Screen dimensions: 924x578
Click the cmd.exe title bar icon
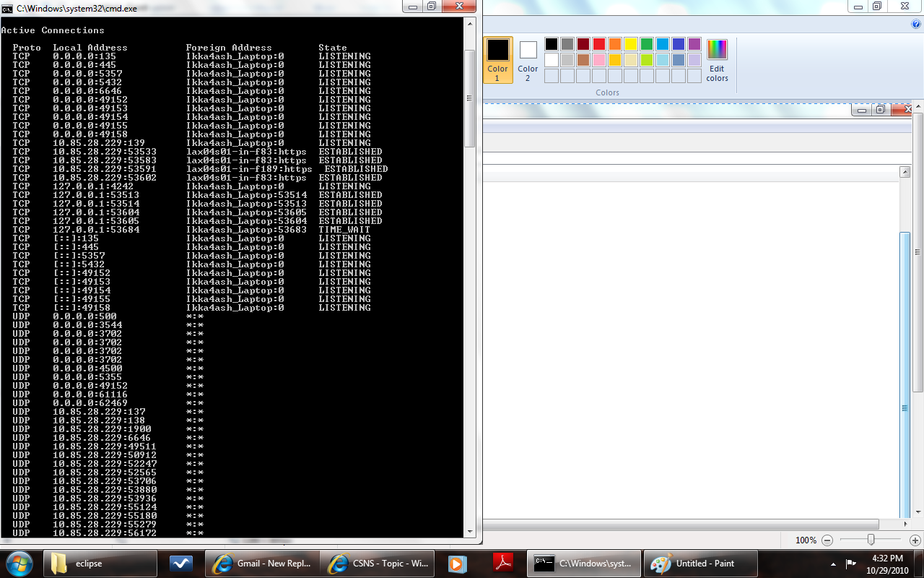pyautogui.click(x=7, y=9)
